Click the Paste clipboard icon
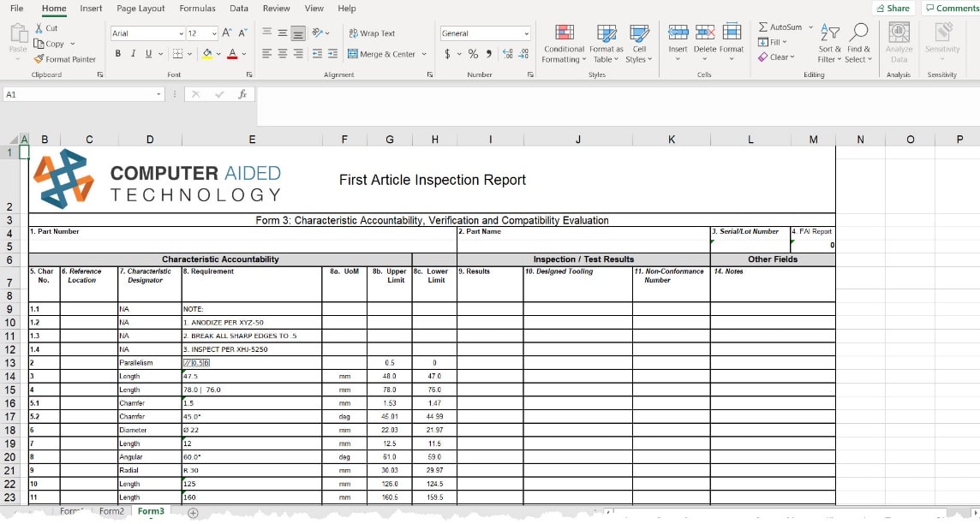Viewport: 980px width, 524px height. point(19,35)
